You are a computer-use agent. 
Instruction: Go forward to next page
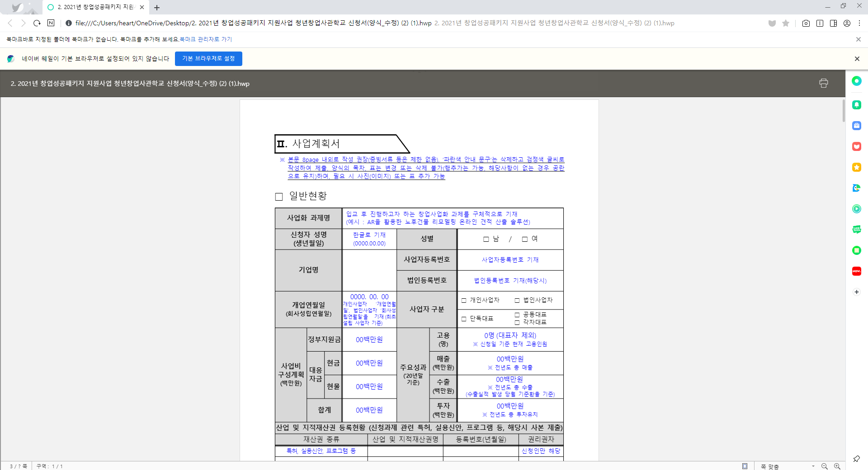point(23,23)
